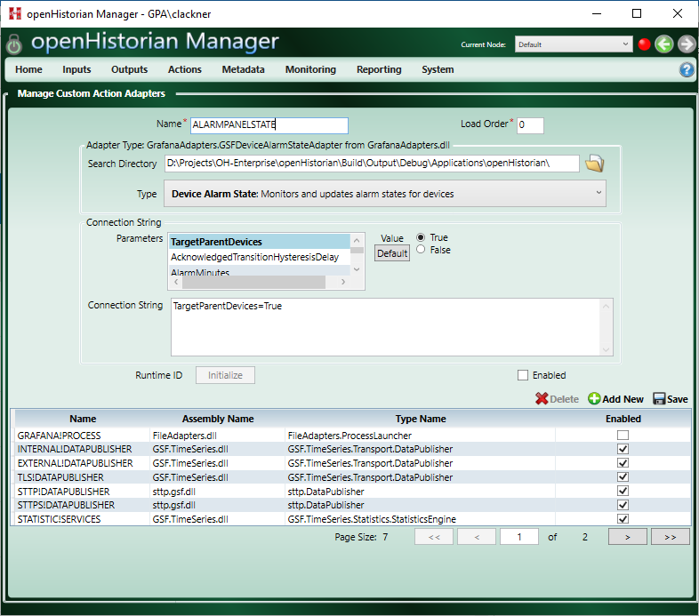The image size is (699, 616).
Task: Open help with the blue question mark icon
Action: [687, 69]
